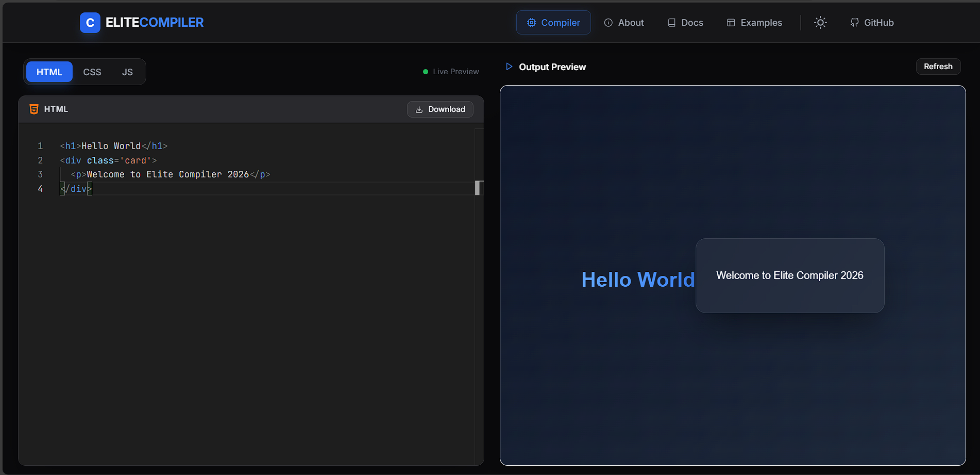This screenshot has height=475, width=980.
Task: Open the GitHub link
Action: point(872,23)
